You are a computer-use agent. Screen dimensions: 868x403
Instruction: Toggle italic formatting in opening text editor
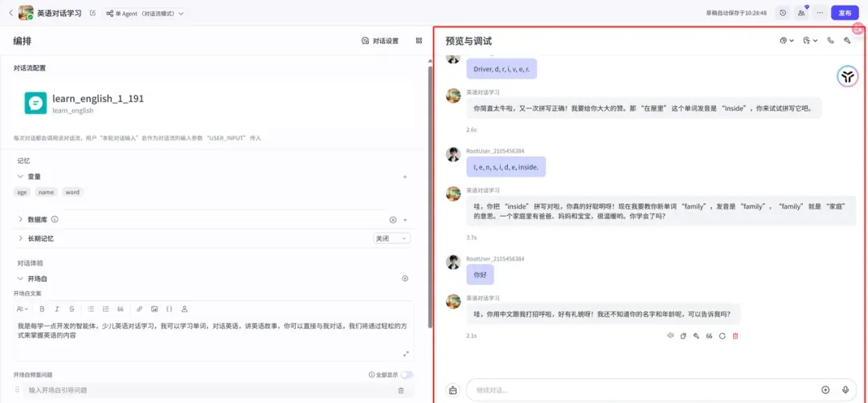(x=57, y=308)
